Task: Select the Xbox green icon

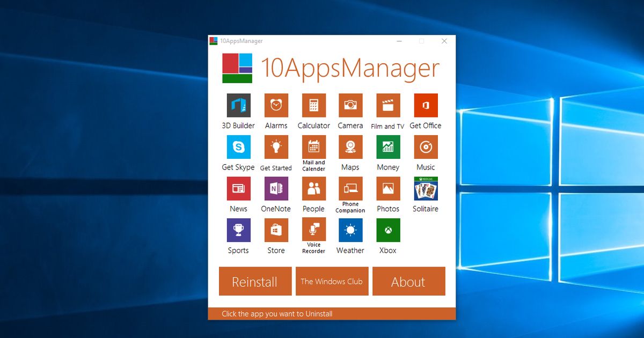Action: 388,230
